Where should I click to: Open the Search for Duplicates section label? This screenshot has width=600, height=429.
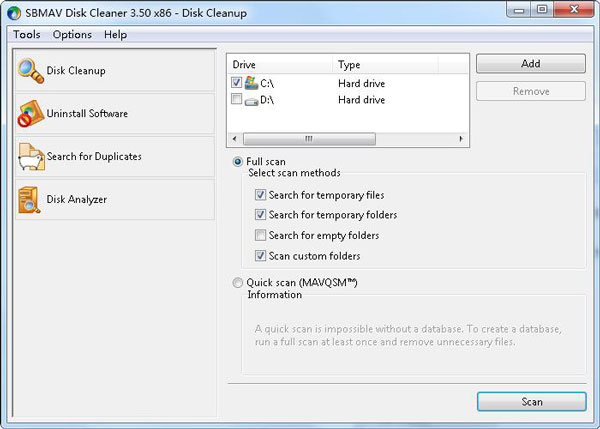pyautogui.click(x=94, y=157)
